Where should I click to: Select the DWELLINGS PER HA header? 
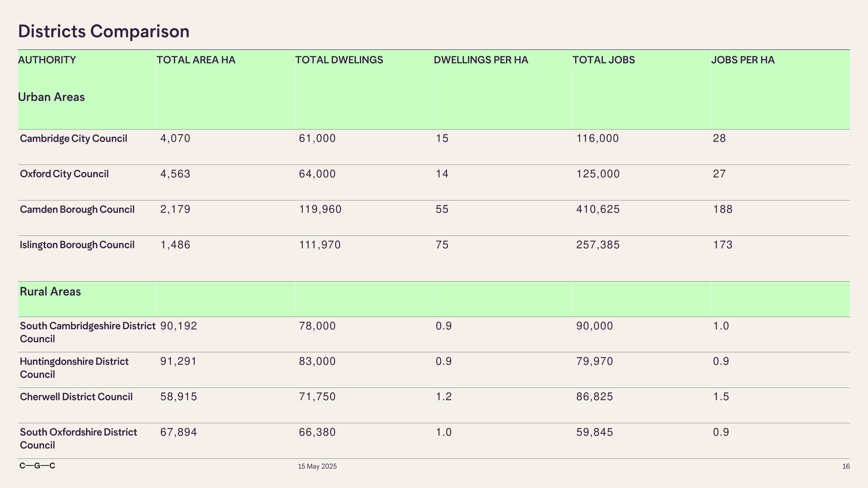tap(481, 60)
